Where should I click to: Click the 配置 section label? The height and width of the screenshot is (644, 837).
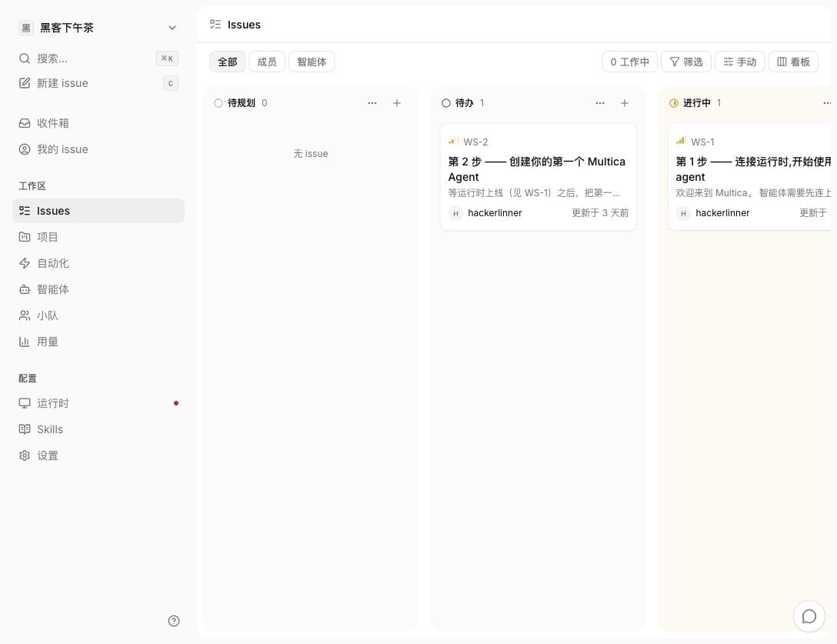click(x=28, y=378)
